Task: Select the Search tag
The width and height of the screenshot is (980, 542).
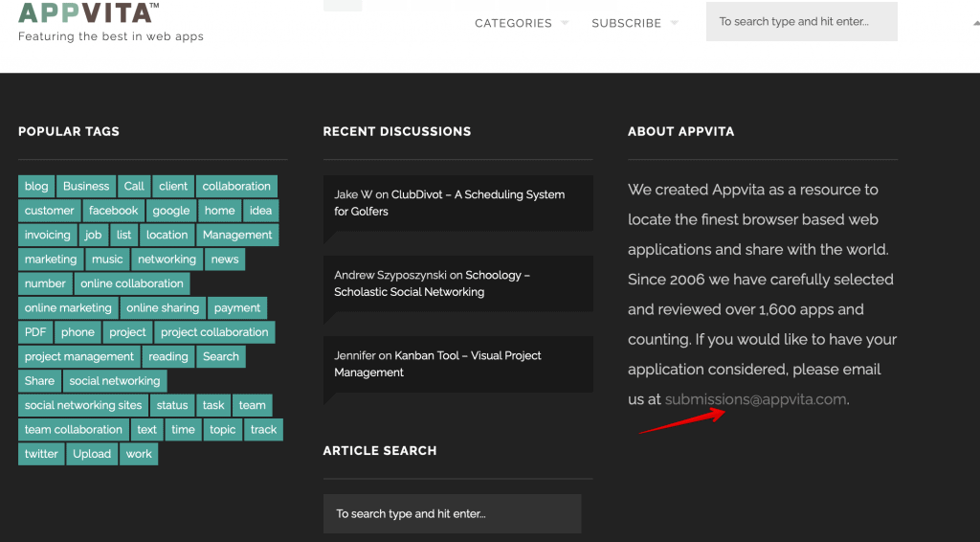Action: (x=221, y=357)
